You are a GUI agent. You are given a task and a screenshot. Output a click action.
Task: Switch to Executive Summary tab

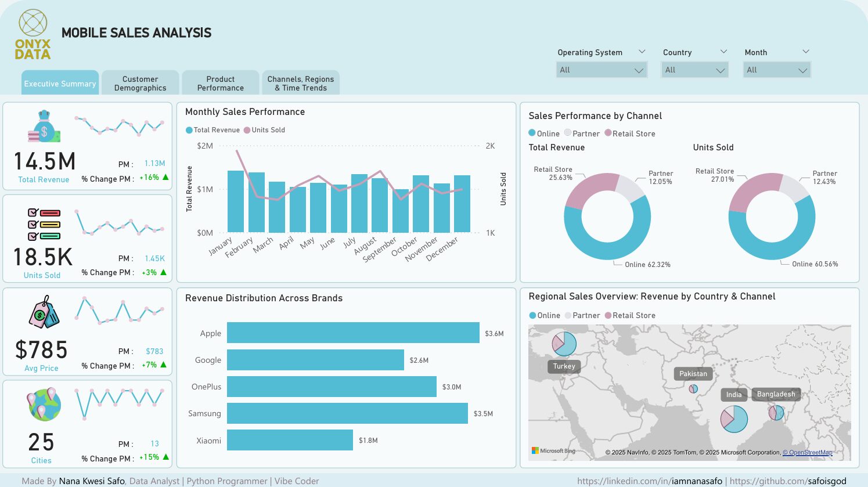(60, 83)
